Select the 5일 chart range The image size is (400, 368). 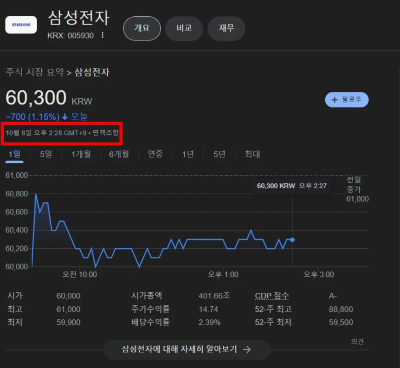pyautogui.click(x=46, y=154)
